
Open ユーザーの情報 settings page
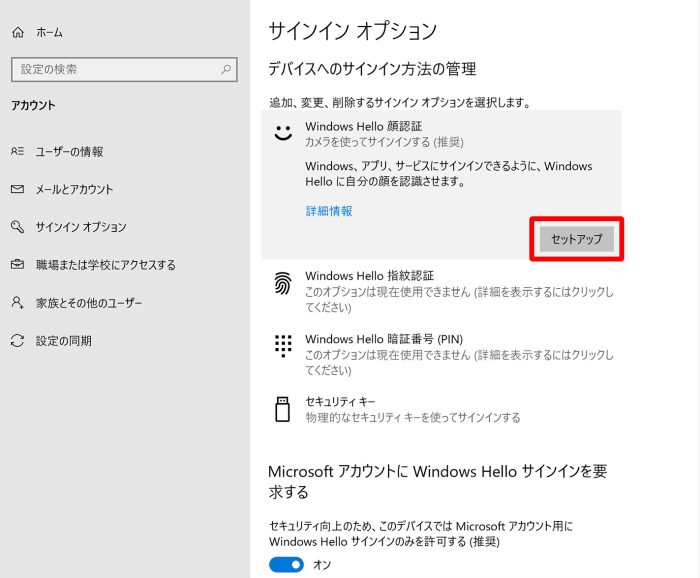[x=69, y=152]
